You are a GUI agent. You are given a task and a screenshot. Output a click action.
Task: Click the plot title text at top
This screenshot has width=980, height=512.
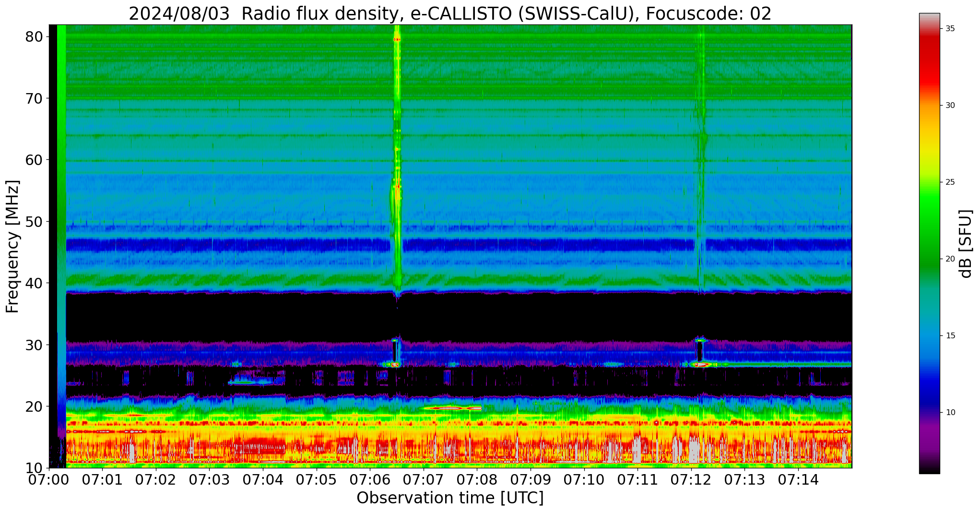(450, 13)
